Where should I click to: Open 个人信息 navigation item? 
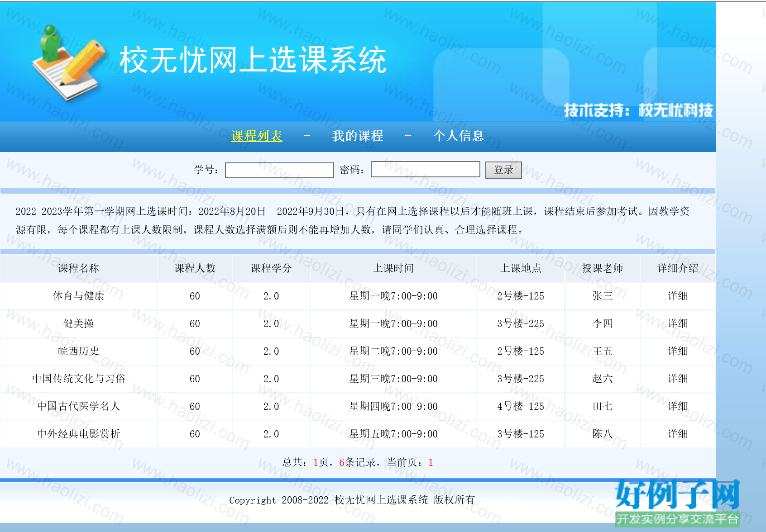point(459,136)
